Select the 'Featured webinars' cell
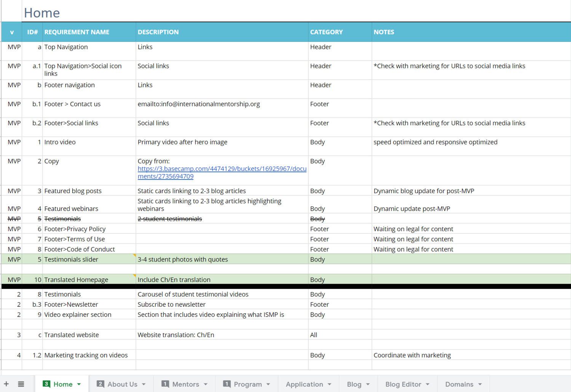Image resolution: width=571 pixels, height=392 pixels. (89, 205)
